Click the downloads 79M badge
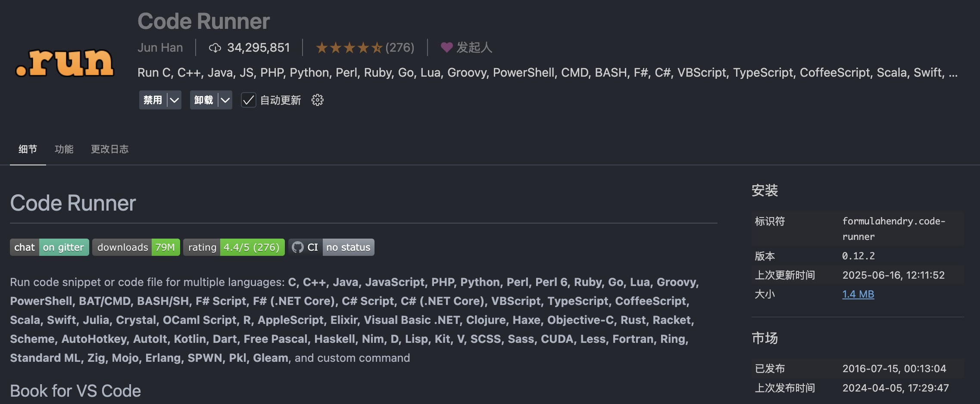Viewport: 980px width, 404px height. (136, 247)
